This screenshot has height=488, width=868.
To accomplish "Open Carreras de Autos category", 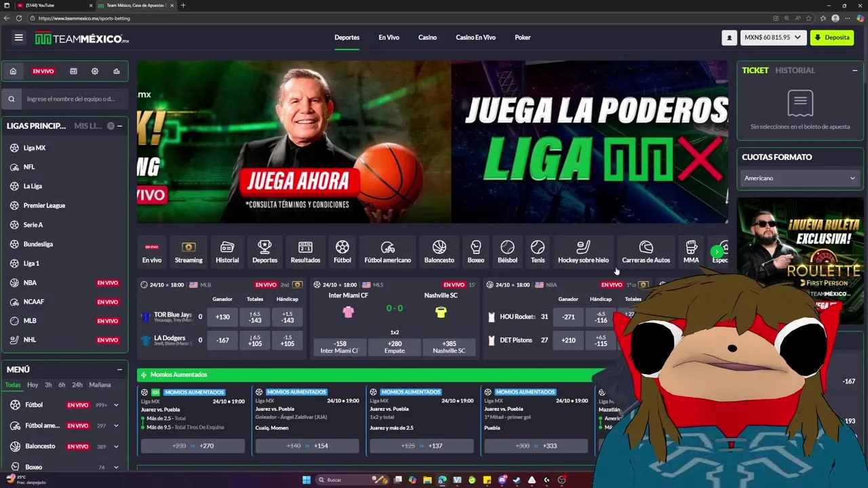I will pos(646,251).
